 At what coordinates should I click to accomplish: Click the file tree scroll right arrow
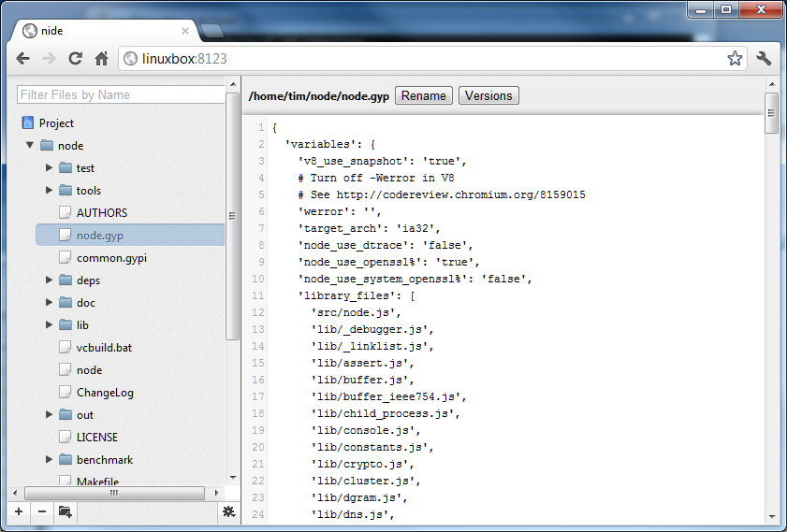coord(216,493)
